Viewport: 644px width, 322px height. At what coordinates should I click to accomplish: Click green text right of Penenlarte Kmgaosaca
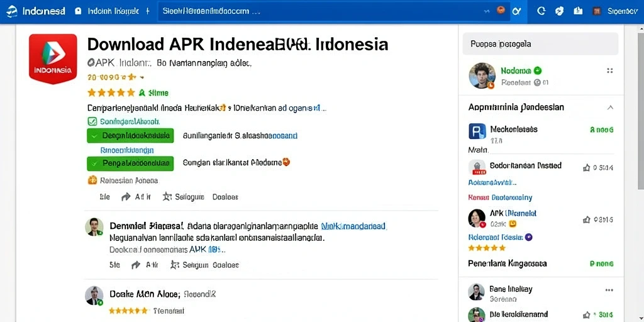[601, 264]
